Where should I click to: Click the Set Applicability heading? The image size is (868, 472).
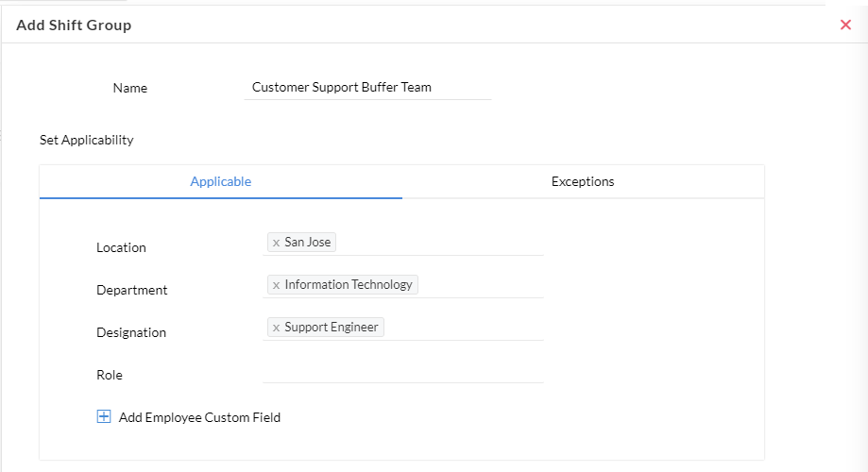(x=86, y=140)
